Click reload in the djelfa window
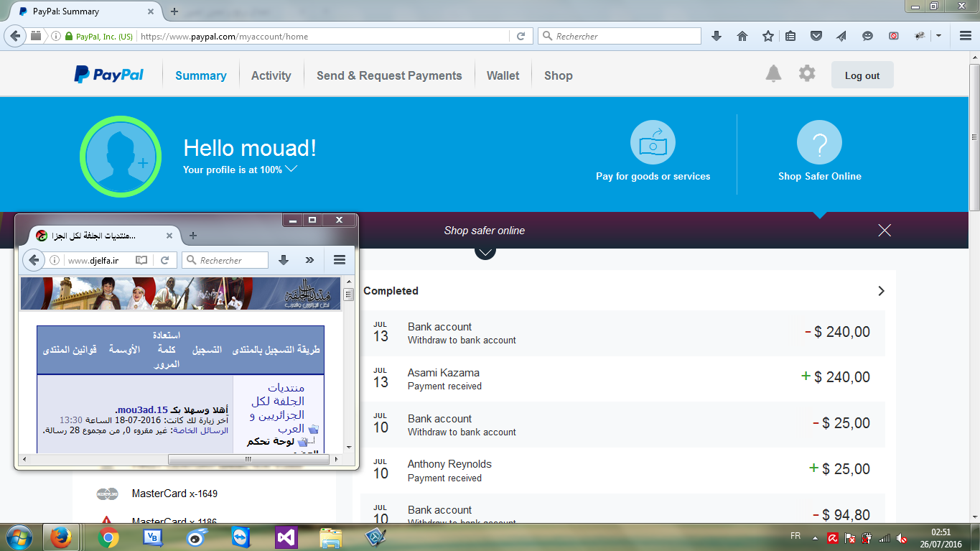Image resolution: width=980 pixels, height=551 pixels. (x=165, y=260)
